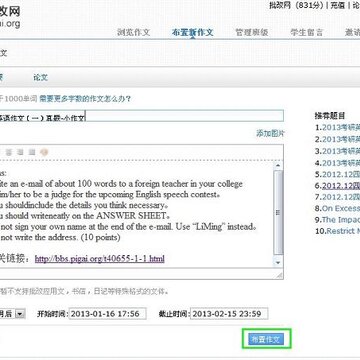Click the emoticon icon in editor toolbar
This screenshot has width=360, height=360.
pyautogui.click(x=44, y=153)
